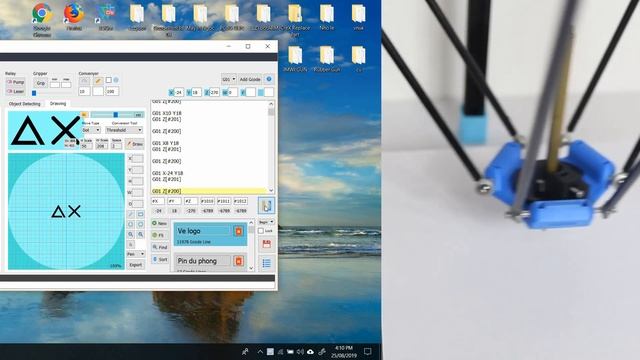Screen dimensions: 640x360
Task: Open the Conversion Tool Threshold dropdown
Action: coord(124,130)
